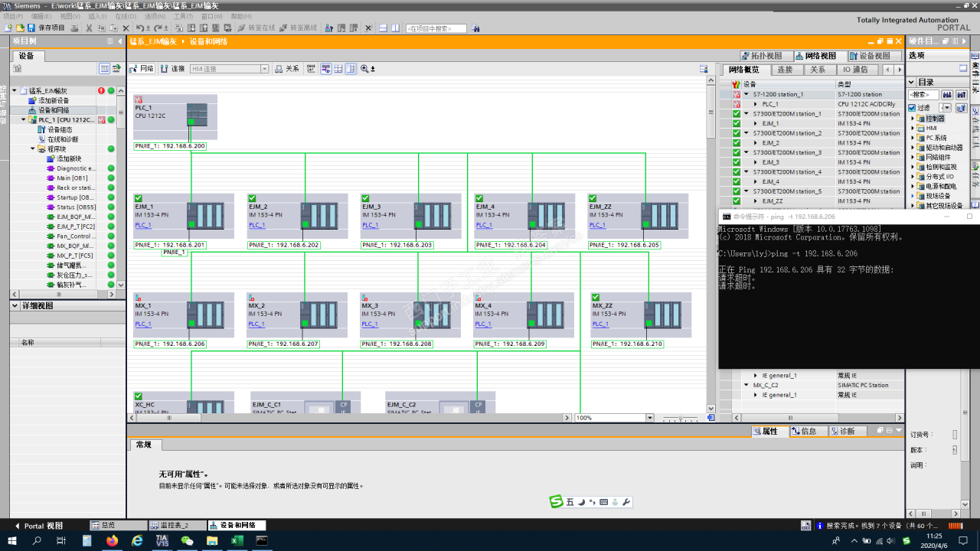Click the Firefox icon in Windows taskbar
980x551 pixels.
pos(112,541)
